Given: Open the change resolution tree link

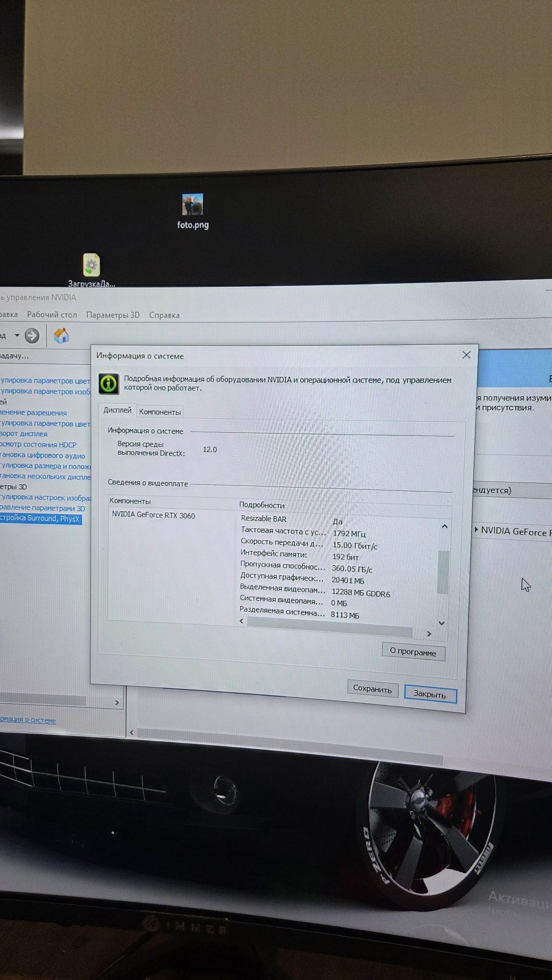Looking at the screenshot, I should click(33, 413).
